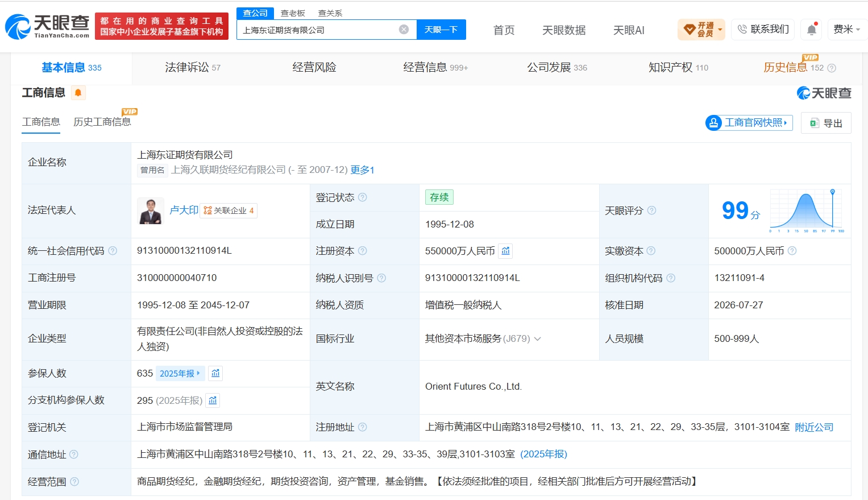This screenshot has width=868, height=500.
Task: Open 附近公司 nearby companies link
Action: [814, 427]
